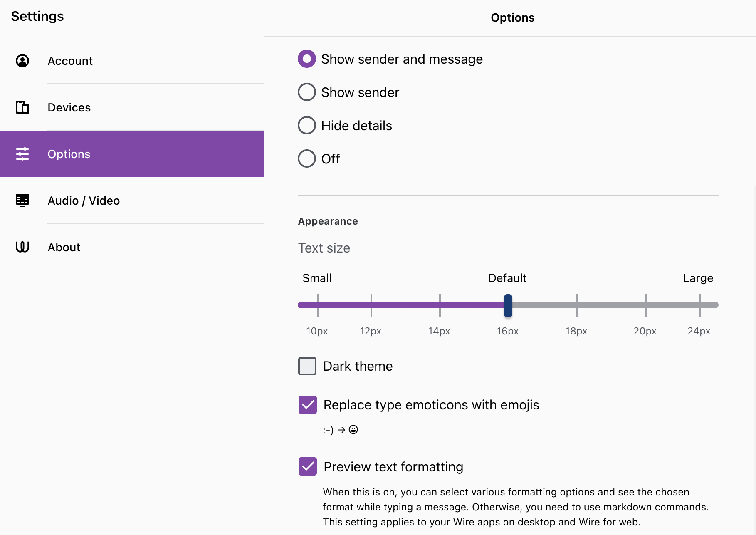This screenshot has height=535, width=756.
Task: Enable the Dark theme checkbox
Action: (307, 366)
